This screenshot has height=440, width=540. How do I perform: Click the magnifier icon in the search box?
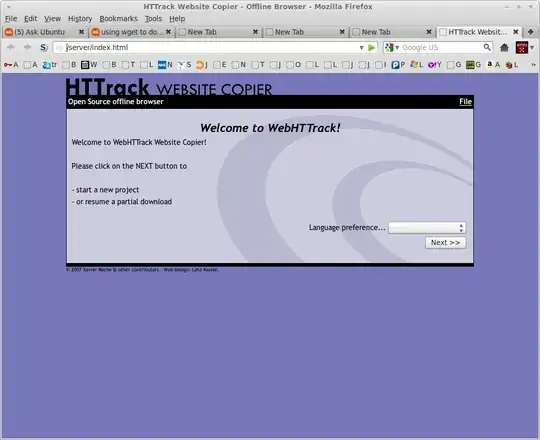pyautogui.click(x=487, y=47)
